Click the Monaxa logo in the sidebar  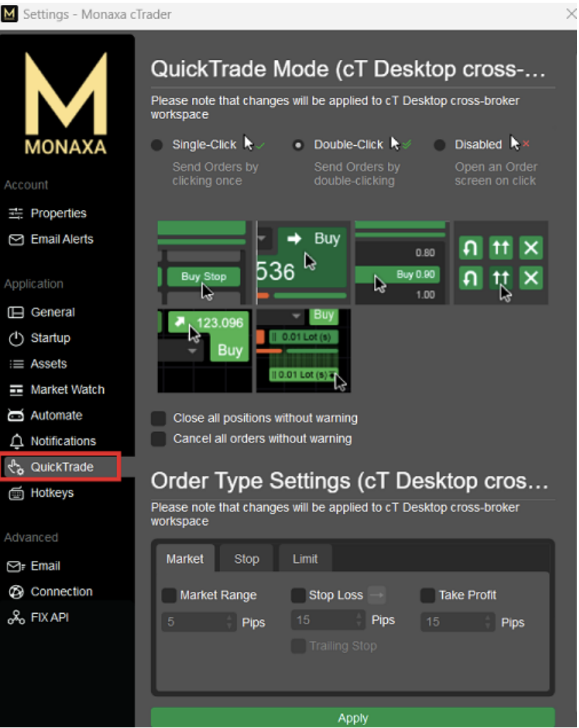[66, 103]
